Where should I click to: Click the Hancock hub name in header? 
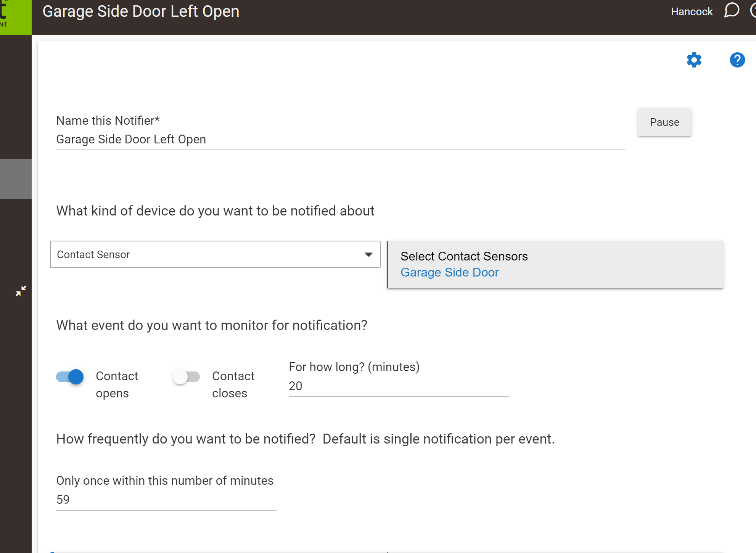(x=691, y=12)
